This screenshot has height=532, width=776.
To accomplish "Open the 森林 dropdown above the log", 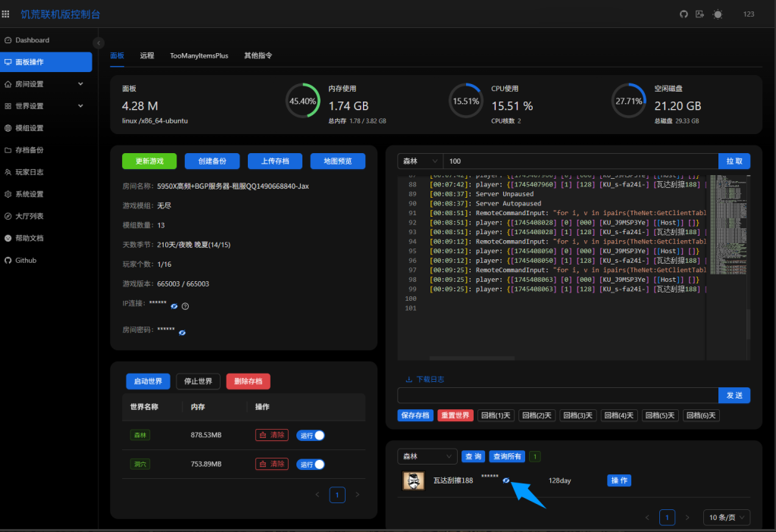I will (420, 161).
